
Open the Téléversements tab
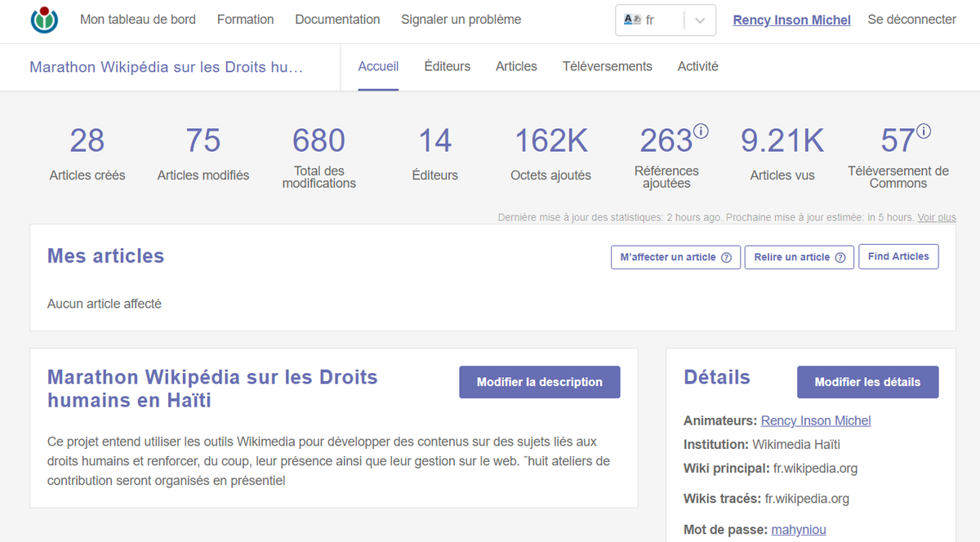click(607, 66)
